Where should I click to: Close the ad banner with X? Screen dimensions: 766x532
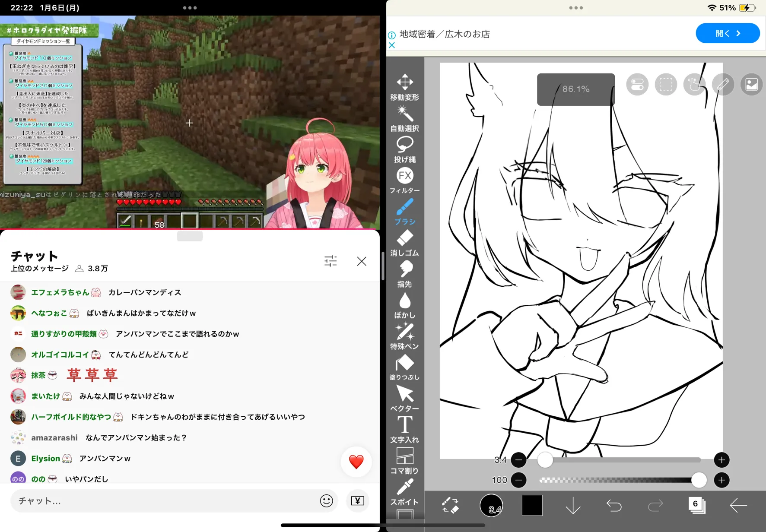click(x=392, y=45)
